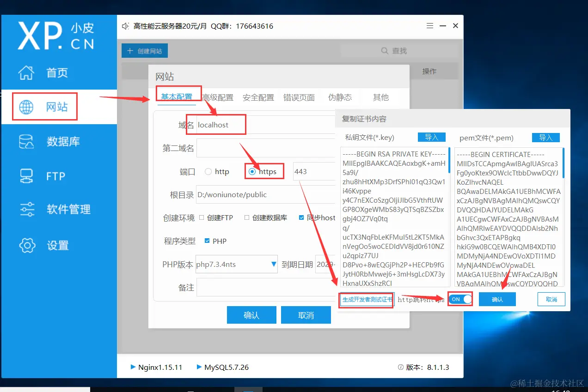Click the magnifier icon in 查找 box
Screen dimensions: 588x392
tap(385, 51)
